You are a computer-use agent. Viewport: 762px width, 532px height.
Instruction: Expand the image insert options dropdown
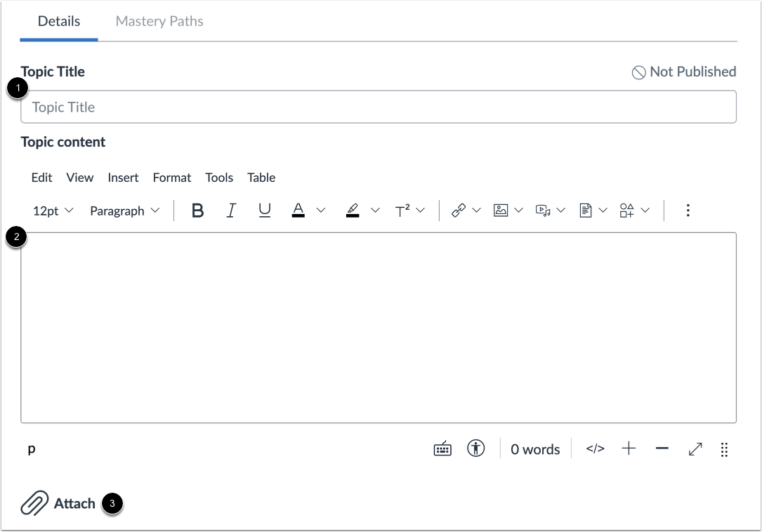pos(518,210)
